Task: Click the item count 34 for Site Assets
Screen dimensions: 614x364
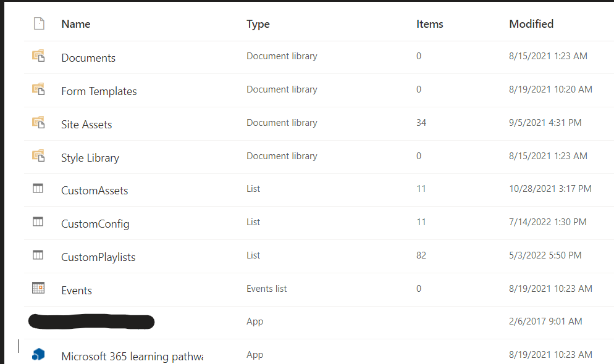Action: pyautogui.click(x=421, y=123)
